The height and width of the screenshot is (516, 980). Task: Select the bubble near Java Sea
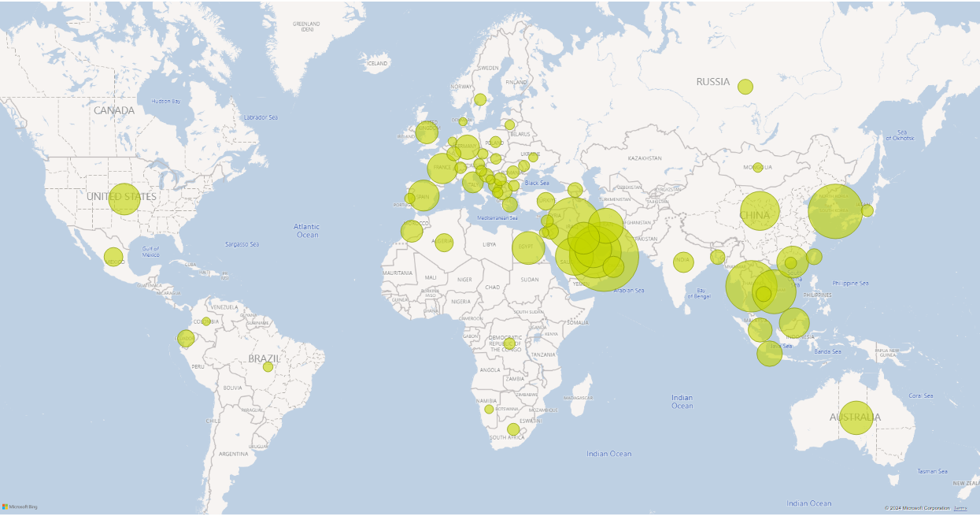pos(770,354)
